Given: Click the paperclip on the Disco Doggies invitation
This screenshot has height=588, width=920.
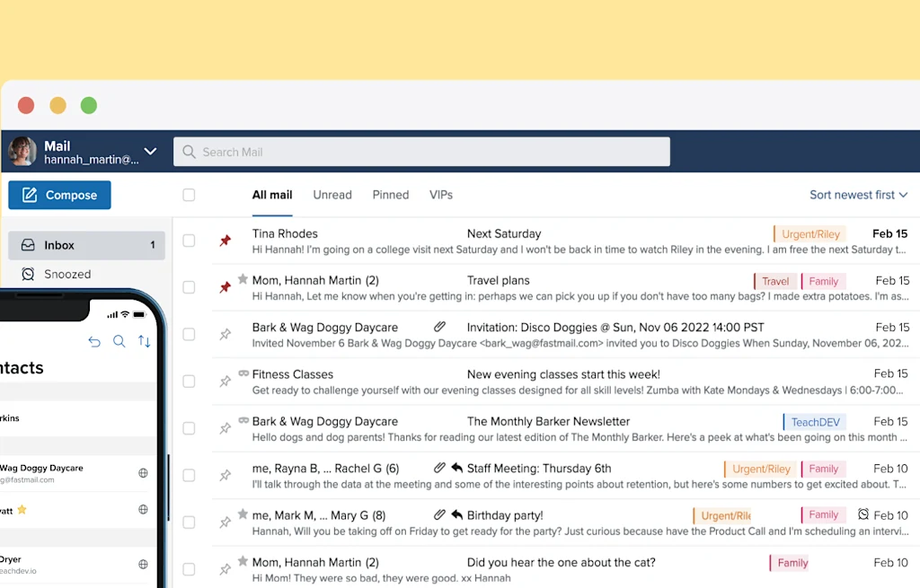Looking at the screenshot, I should (439, 327).
